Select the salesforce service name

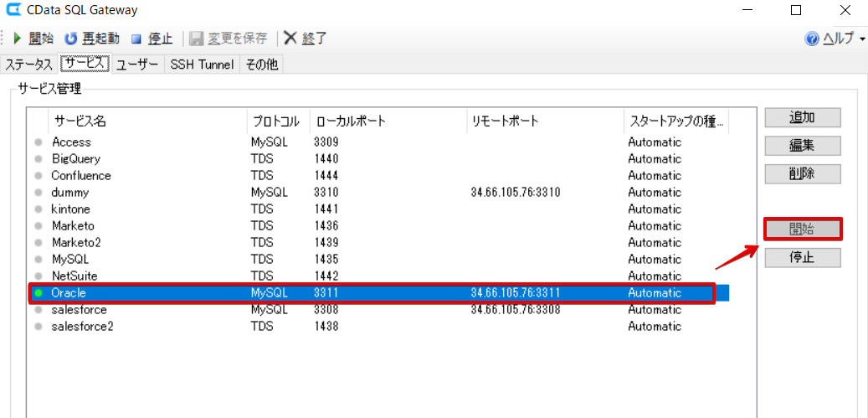point(79,309)
